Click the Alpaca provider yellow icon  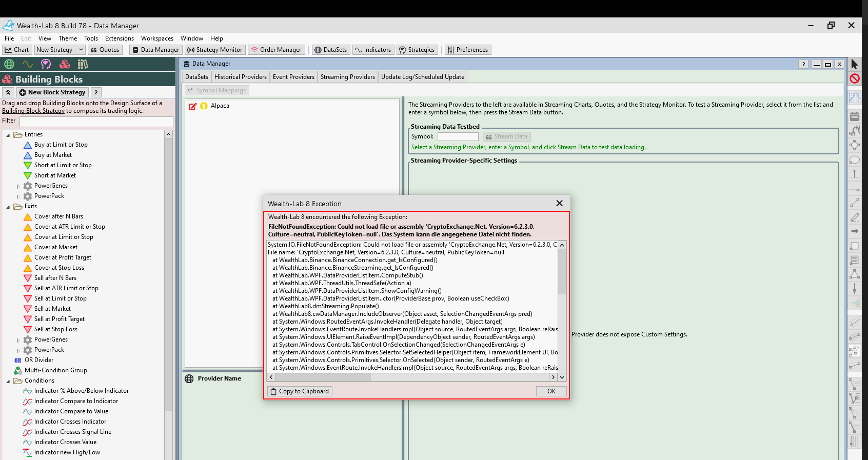(204, 106)
